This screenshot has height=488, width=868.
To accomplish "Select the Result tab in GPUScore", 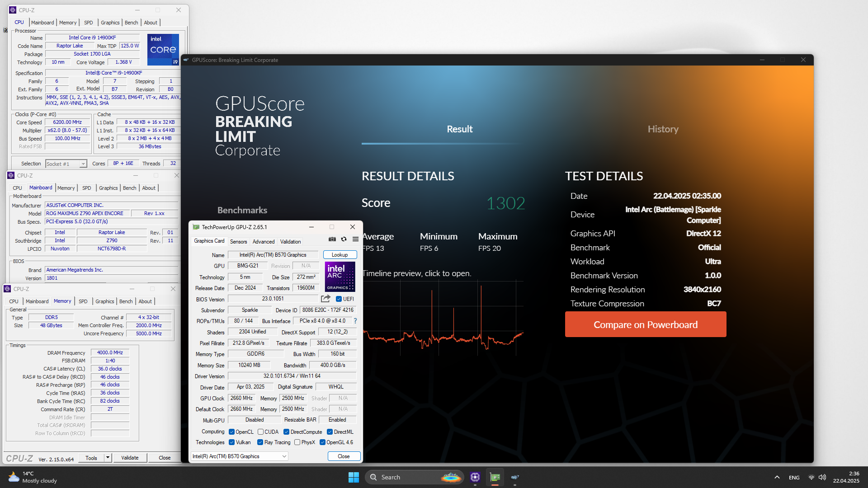I will tap(460, 129).
